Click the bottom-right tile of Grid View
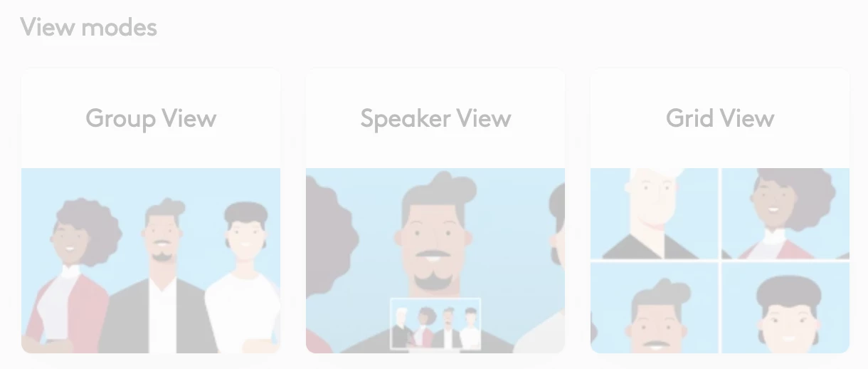 coord(785,308)
